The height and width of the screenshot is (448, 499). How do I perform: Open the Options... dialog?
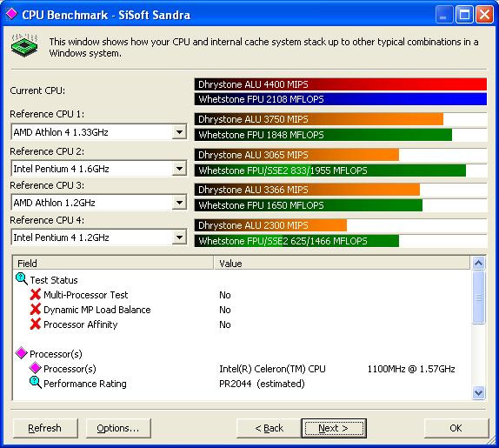(118, 428)
